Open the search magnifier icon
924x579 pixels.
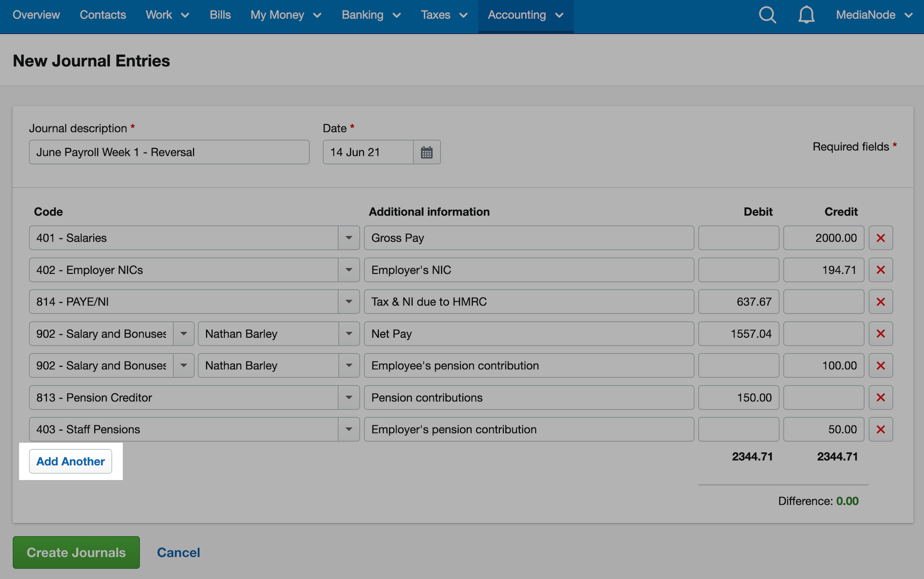(767, 15)
